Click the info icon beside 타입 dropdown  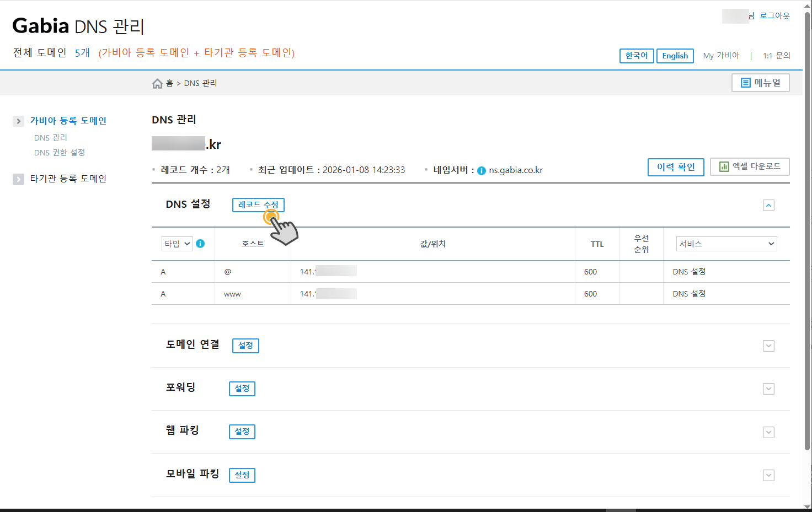(x=200, y=244)
